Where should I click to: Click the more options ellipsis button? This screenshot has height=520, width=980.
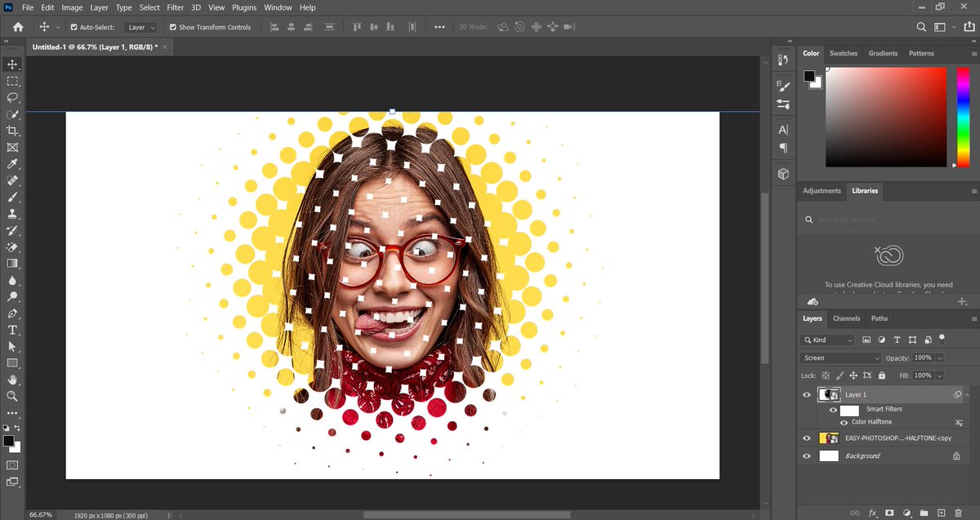[x=439, y=27]
